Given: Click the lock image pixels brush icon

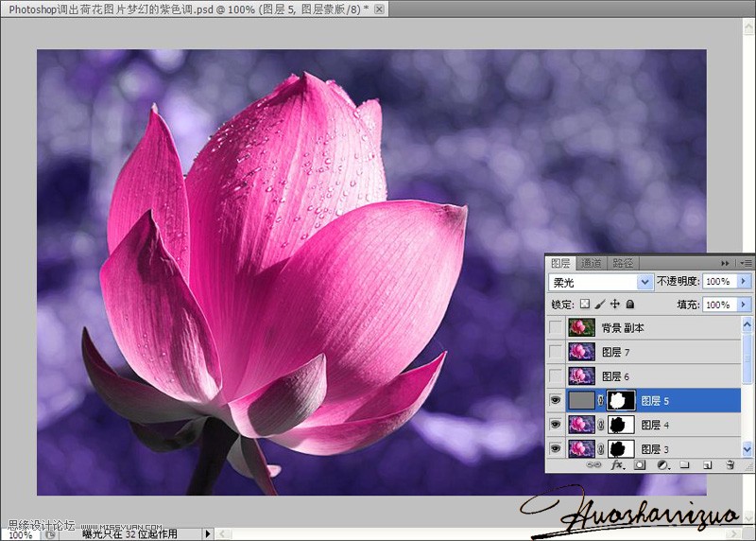Looking at the screenshot, I should pyautogui.click(x=600, y=304).
